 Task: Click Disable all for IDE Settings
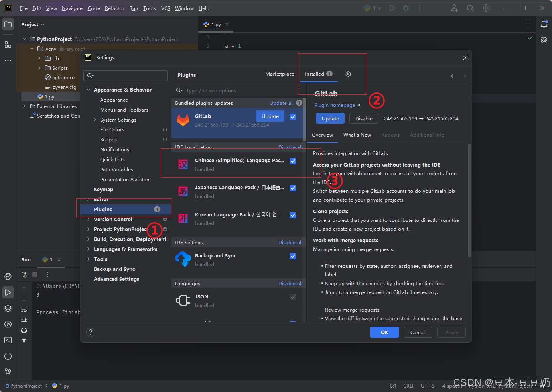(x=290, y=242)
